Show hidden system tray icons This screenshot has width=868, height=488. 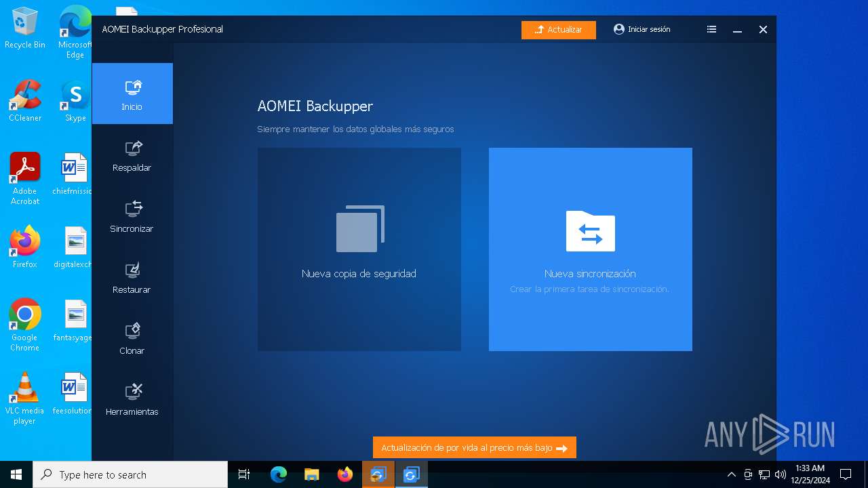point(731,474)
